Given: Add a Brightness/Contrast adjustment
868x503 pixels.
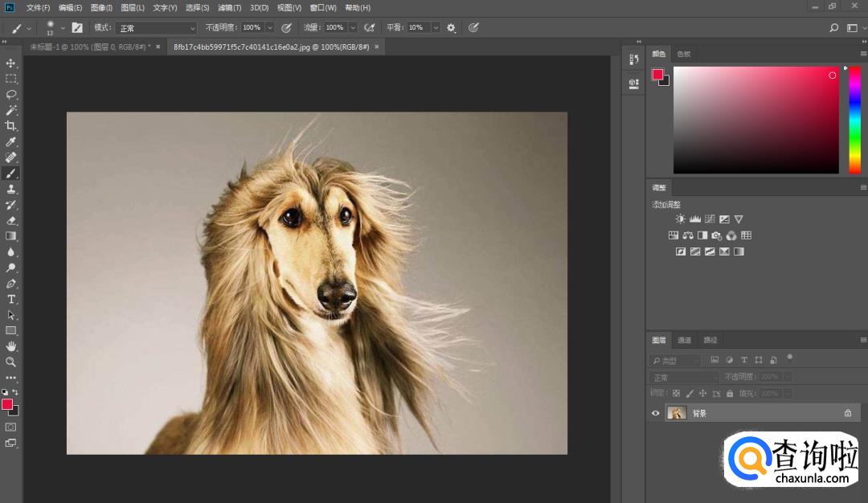Looking at the screenshot, I should [x=681, y=219].
